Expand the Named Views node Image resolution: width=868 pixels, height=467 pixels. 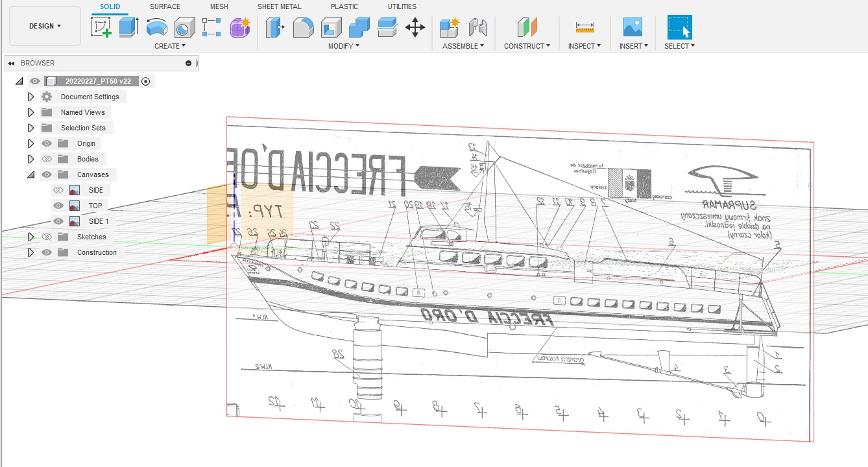(x=30, y=112)
